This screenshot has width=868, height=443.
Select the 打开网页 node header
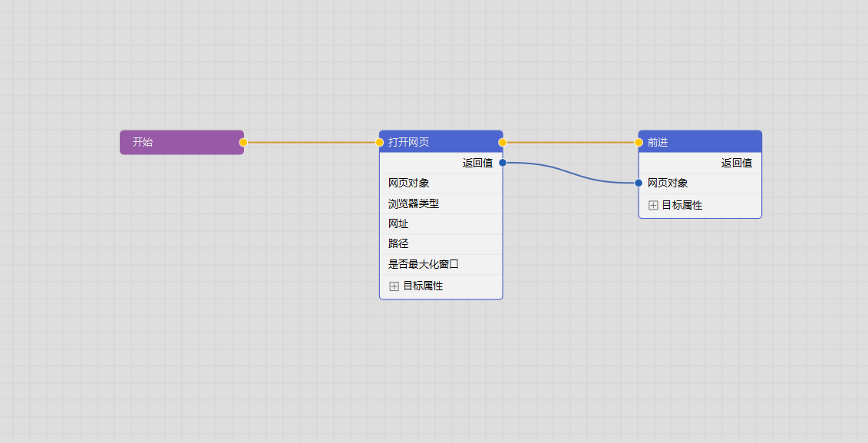coord(441,142)
